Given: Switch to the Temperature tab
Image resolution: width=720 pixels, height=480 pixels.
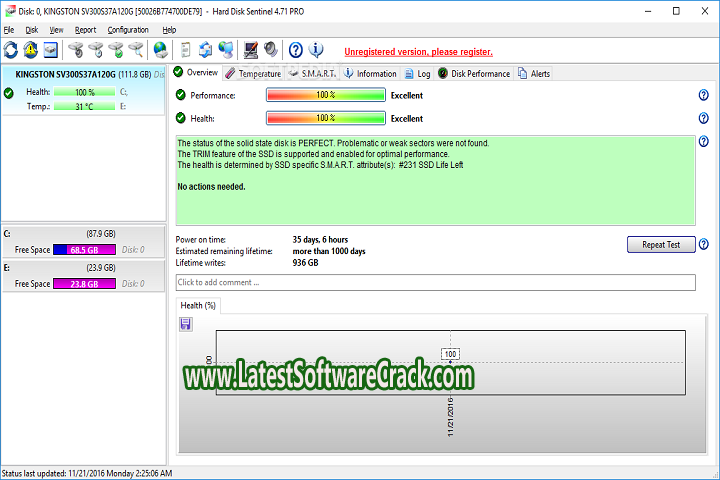Looking at the screenshot, I should point(253,73).
